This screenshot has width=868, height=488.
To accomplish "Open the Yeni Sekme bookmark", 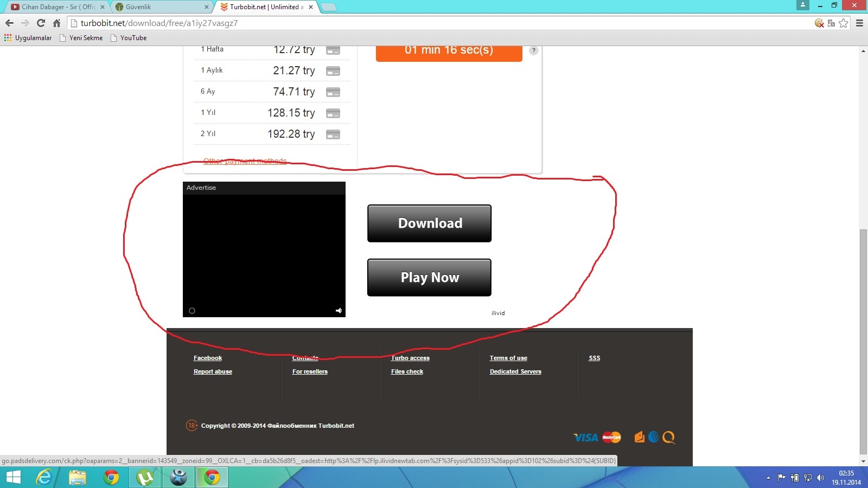I will [81, 38].
